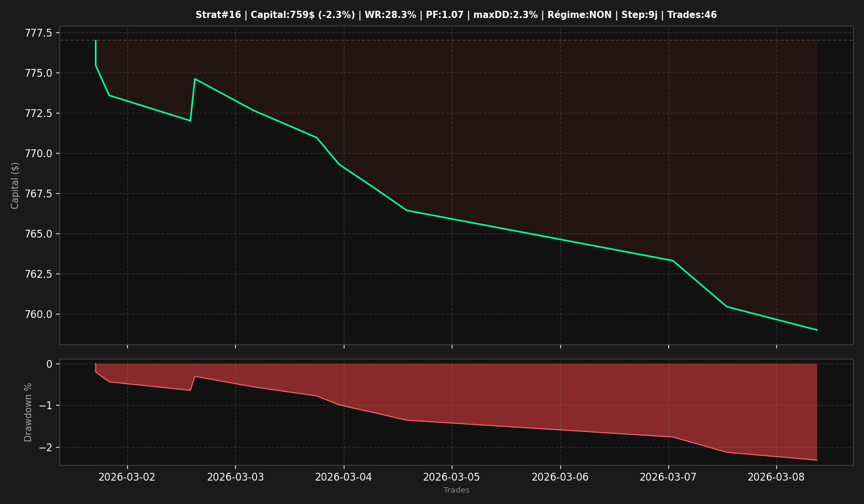Click the 770.0 capital axis tick
This screenshot has height=504, width=864.
pos(38,154)
